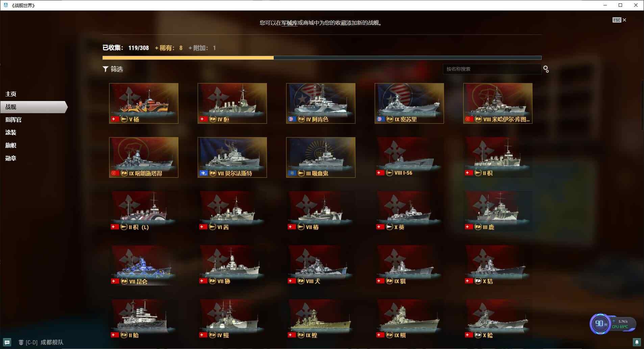Go to the 涂装 section
The height and width of the screenshot is (349, 644).
[11, 132]
